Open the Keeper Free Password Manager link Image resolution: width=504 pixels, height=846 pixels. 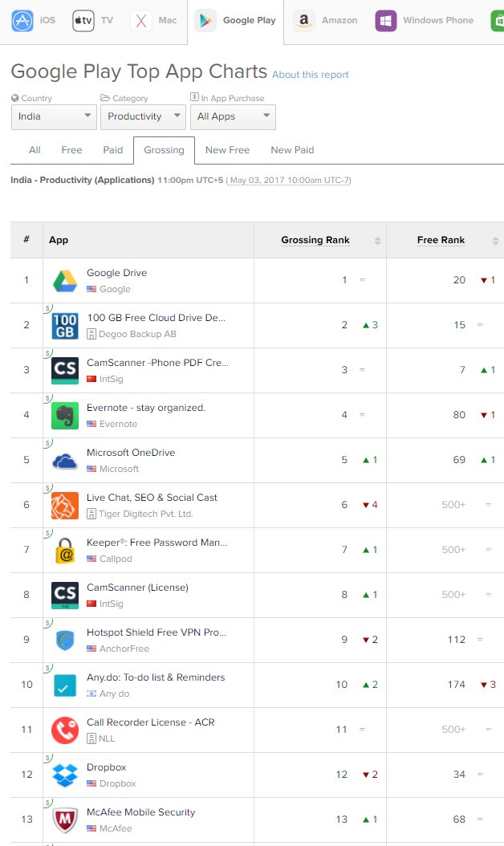point(157,543)
